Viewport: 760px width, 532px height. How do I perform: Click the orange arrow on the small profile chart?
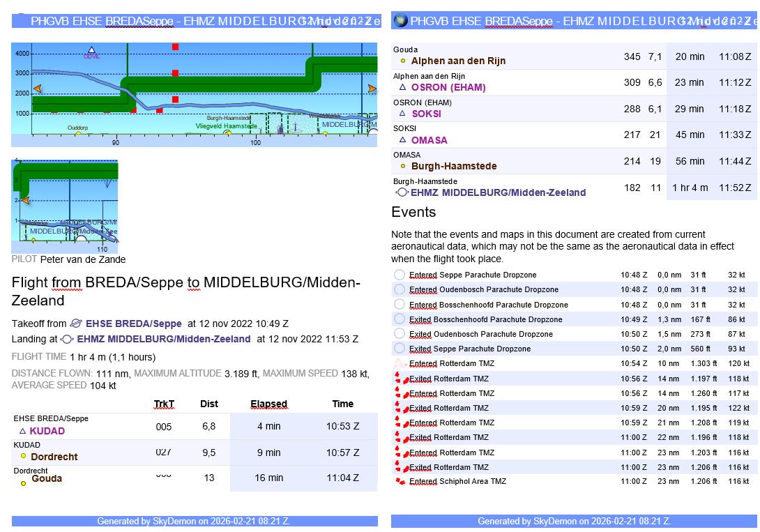point(25,200)
